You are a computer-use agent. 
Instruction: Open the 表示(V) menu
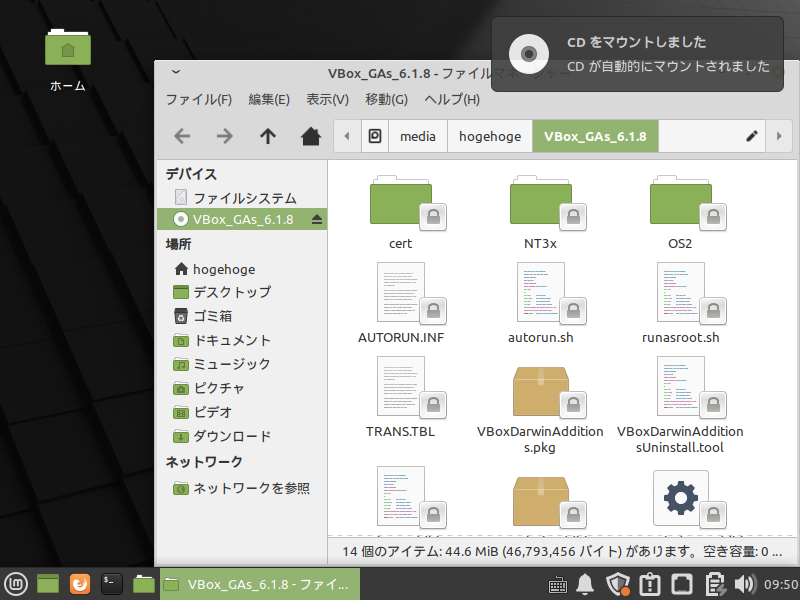click(327, 99)
